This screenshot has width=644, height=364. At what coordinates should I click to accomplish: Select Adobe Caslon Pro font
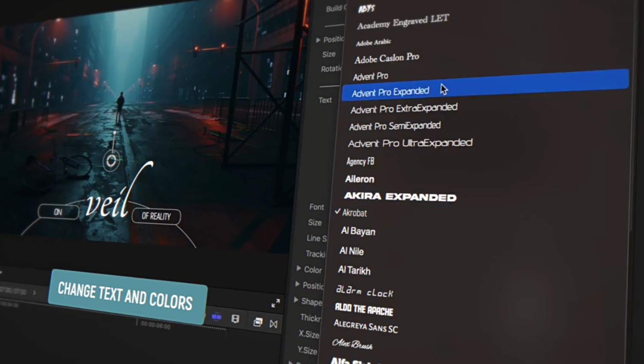click(x=387, y=58)
